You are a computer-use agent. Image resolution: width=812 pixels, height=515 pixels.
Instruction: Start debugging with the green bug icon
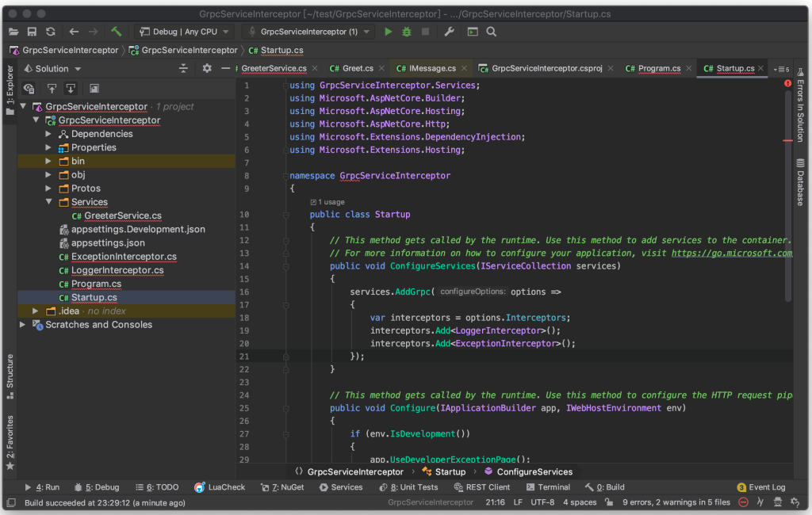(407, 32)
